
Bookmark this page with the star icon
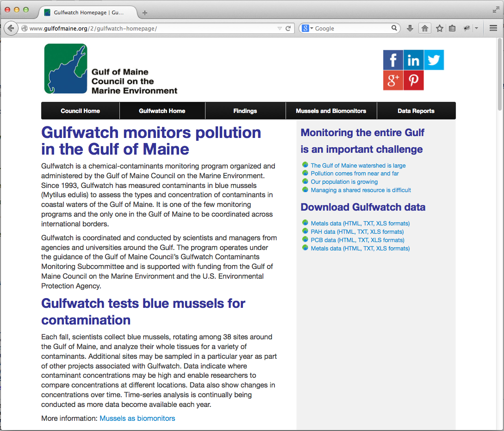coord(439,28)
